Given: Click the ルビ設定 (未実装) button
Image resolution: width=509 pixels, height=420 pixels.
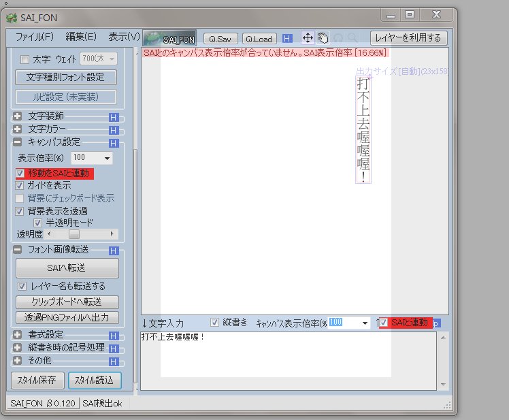Looking at the screenshot, I should pos(65,97).
